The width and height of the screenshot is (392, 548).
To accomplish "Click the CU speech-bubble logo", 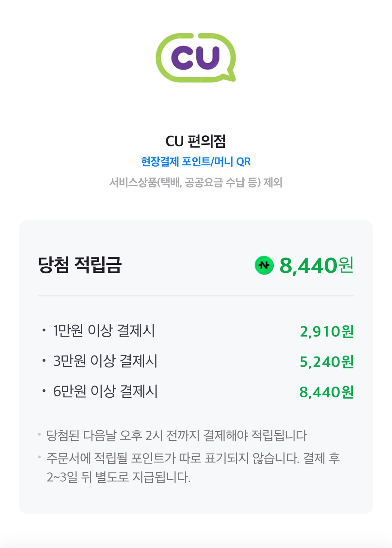I will point(196,58).
